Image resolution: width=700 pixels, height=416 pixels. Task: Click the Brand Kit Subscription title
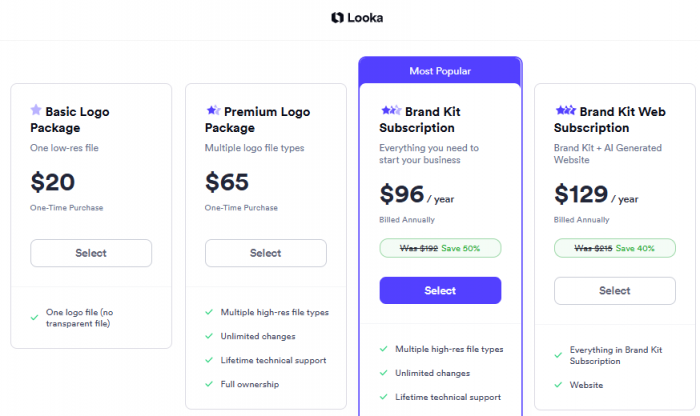[420, 120]
